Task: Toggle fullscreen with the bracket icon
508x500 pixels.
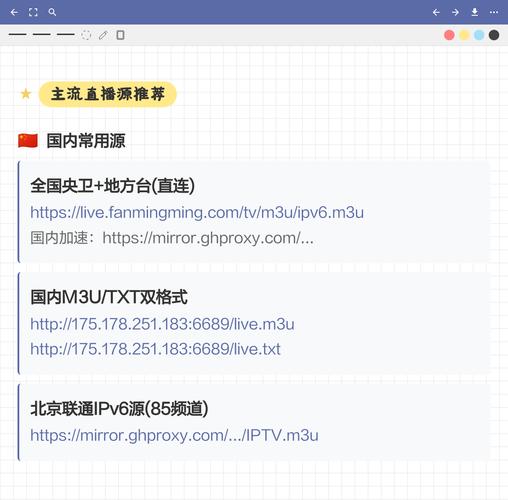Action: tap(33, 12)
